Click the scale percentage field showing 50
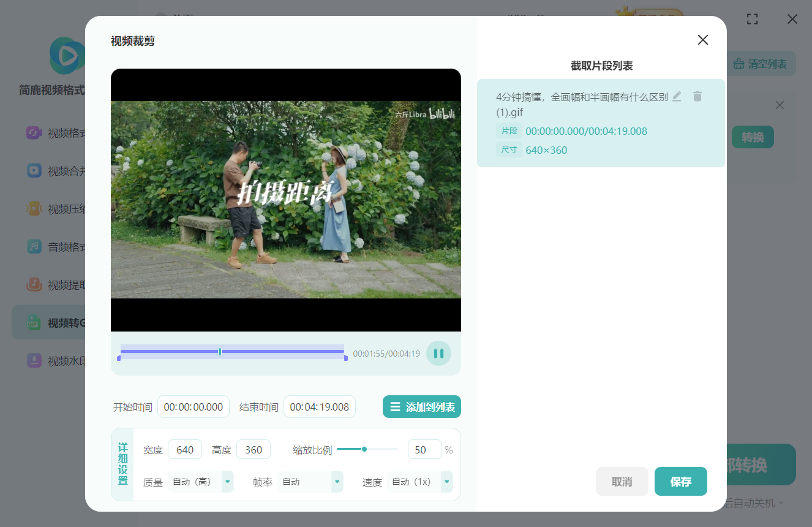812x527 pixels. click(424, 450)
